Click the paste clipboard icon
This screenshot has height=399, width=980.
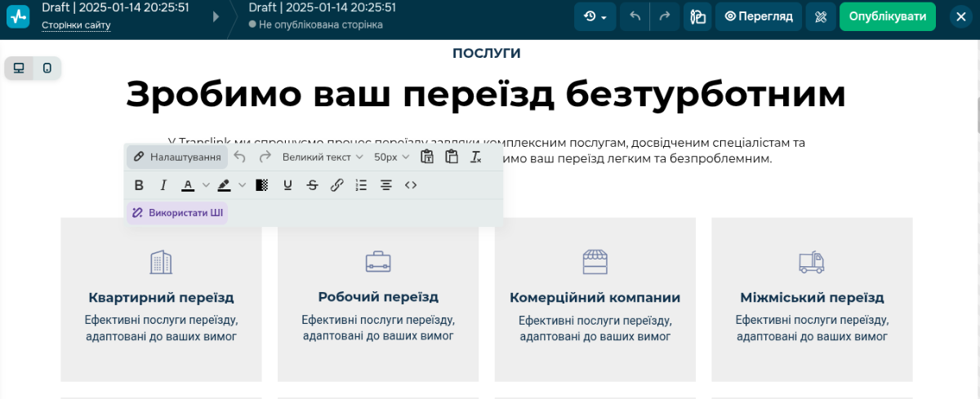(452, 157)
